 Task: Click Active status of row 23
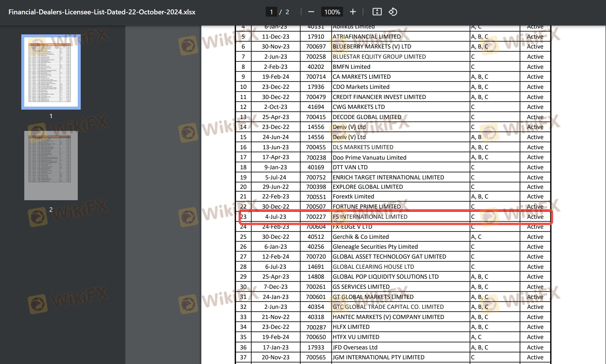pos(535,217)
